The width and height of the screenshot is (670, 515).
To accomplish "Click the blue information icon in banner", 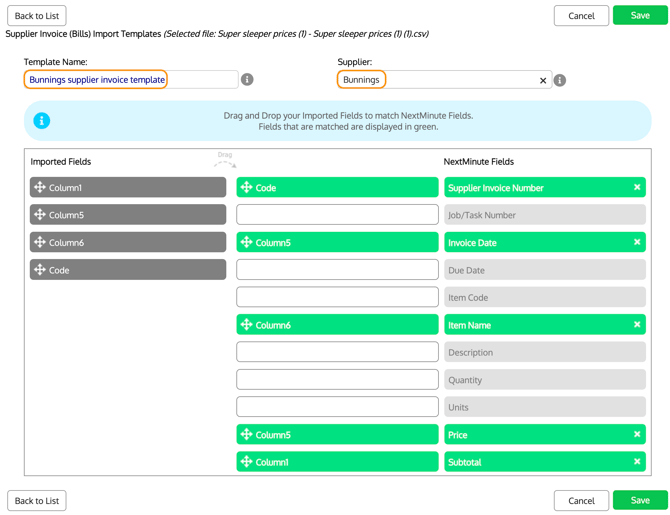I will tap(42, 121).
